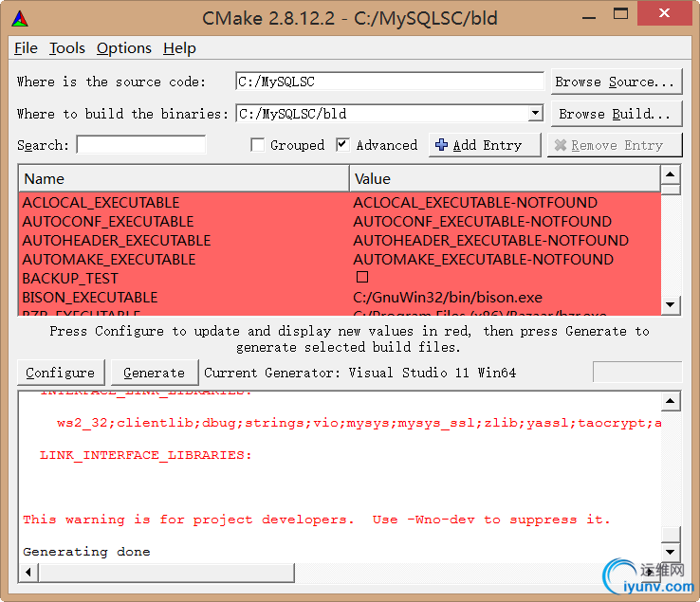Click the cache table scroll-up arrow

coord(670,174)
